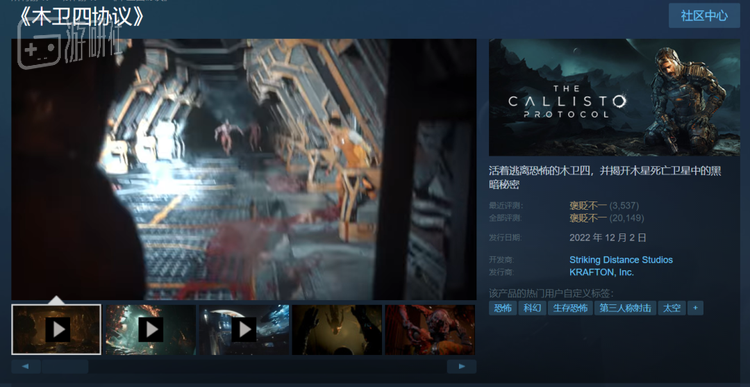
Task: Open the fourth screenshot thumbnail with raised hand
Action: click(x=337, y=330)
